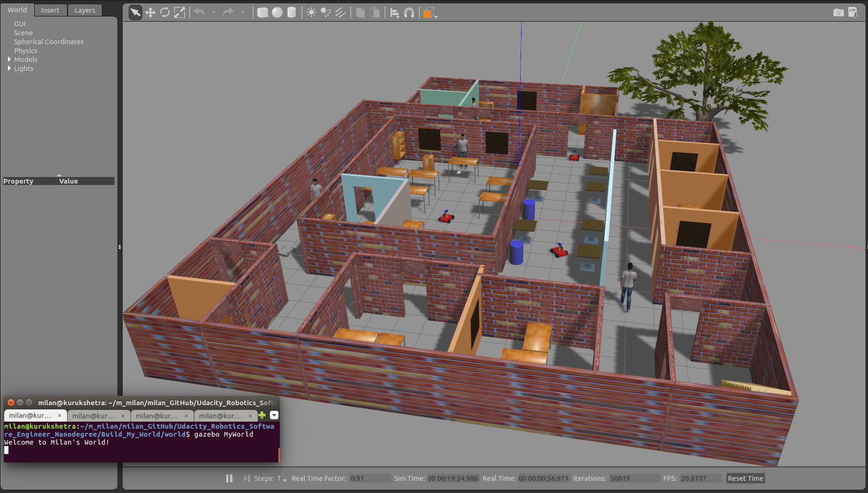Activate the selection mode arrow tool
Screen dimensions: 868x493
135,13
